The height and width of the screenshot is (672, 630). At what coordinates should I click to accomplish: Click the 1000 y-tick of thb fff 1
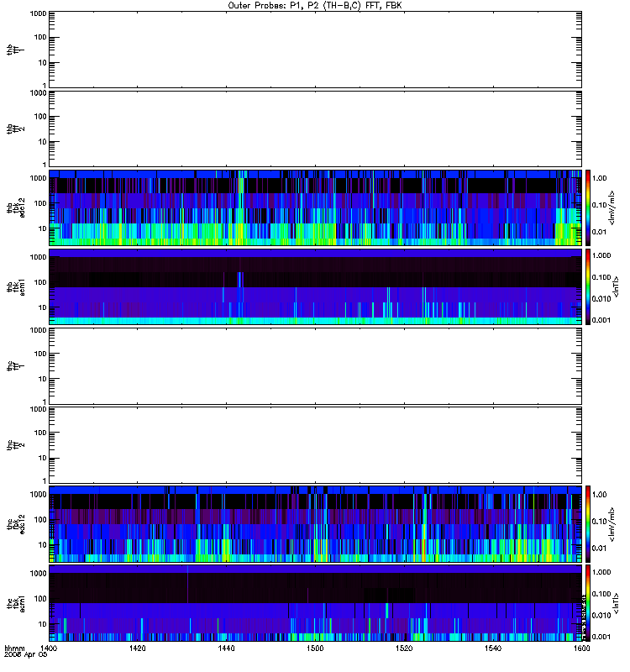coord(38,13)
